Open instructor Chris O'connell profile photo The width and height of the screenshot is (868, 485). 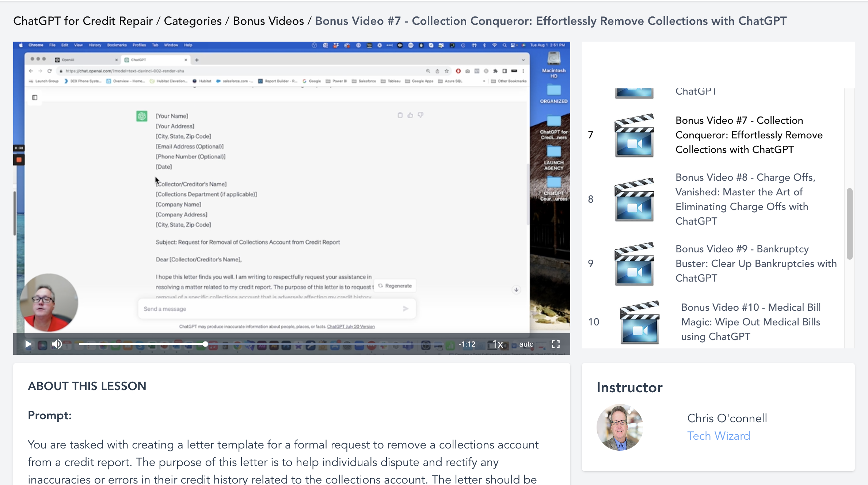click(620, 427)
